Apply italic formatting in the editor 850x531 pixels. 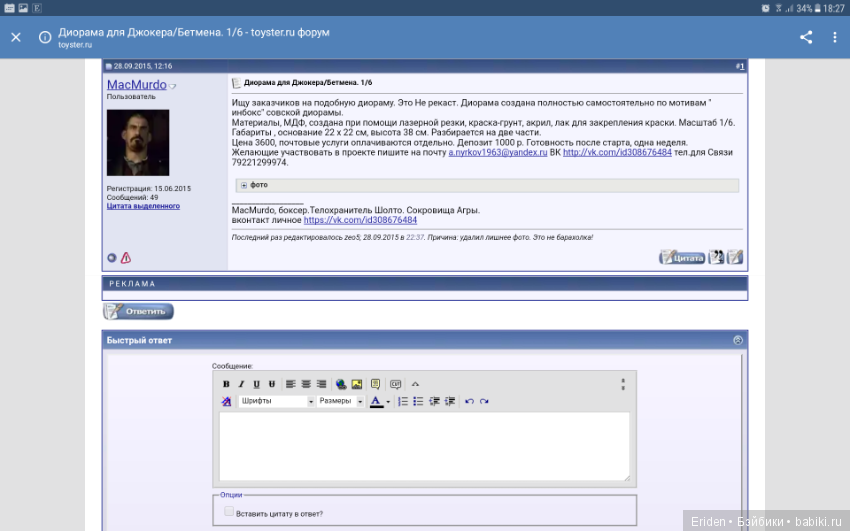[x=241, y=384]
